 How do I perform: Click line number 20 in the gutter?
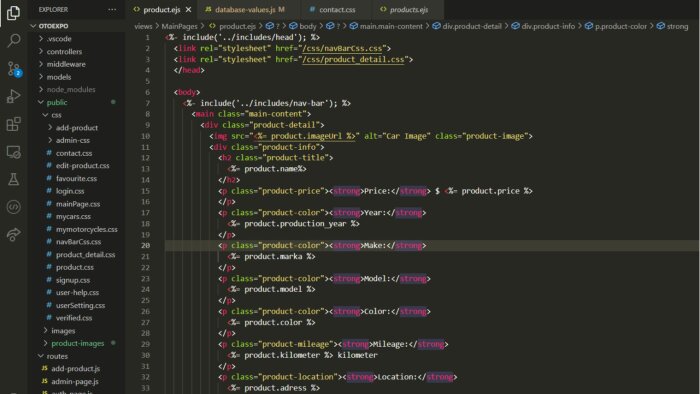(146, 245)
